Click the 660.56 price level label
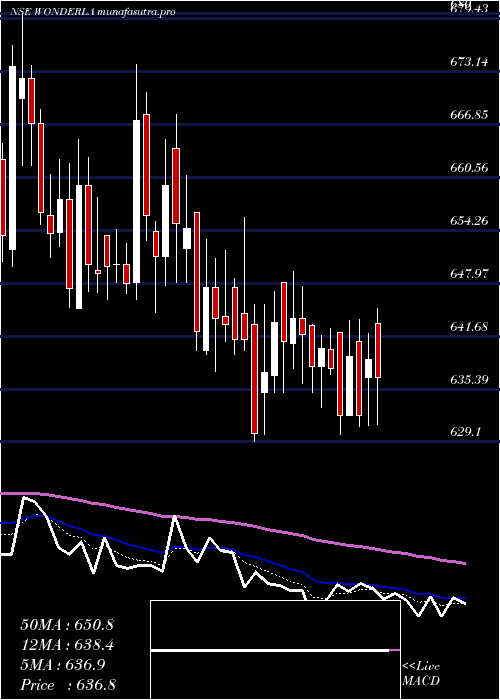 [x=469, y=168]
